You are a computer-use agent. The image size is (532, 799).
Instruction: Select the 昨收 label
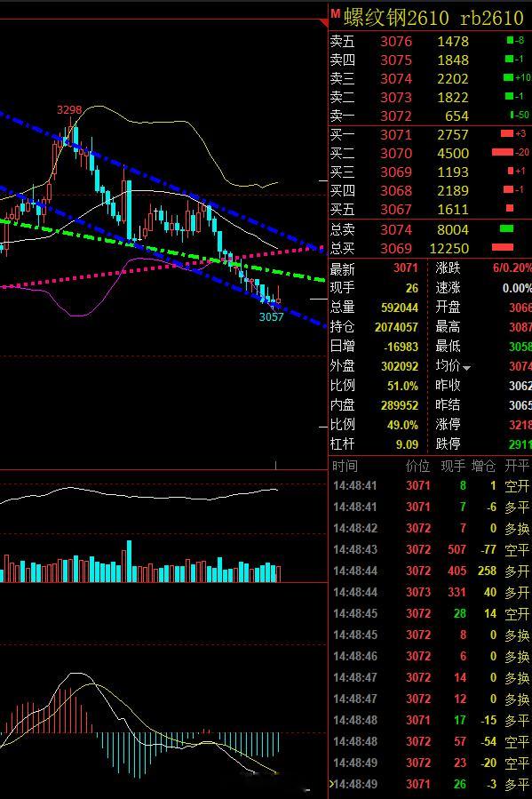click(448, 386)
